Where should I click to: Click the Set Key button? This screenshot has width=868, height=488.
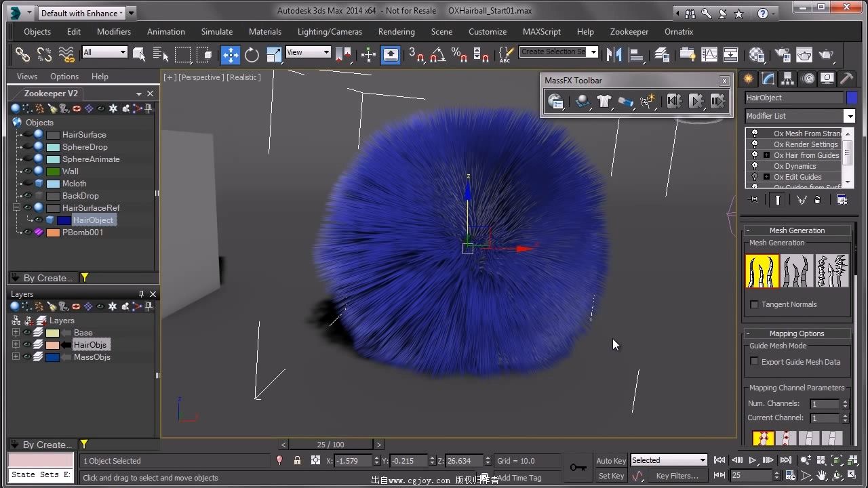pyautogui.click(x=611, y=476)
